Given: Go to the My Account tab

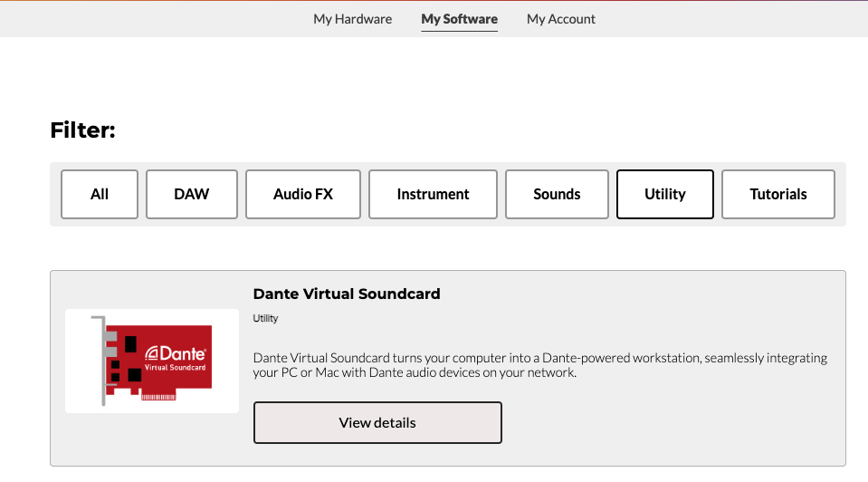Looking at the screenshot, I should click(x=561, y=19).
